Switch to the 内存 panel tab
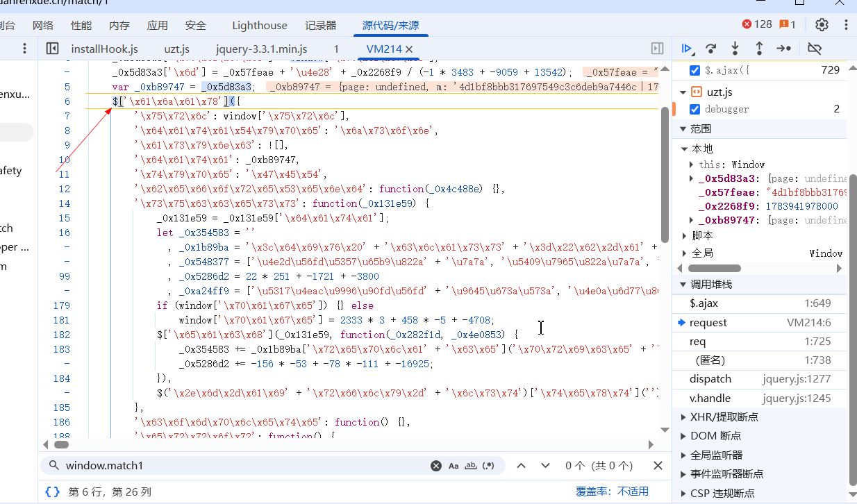Image resolution: width=857 pixels, height=504 pixels. tap(119, 26)
